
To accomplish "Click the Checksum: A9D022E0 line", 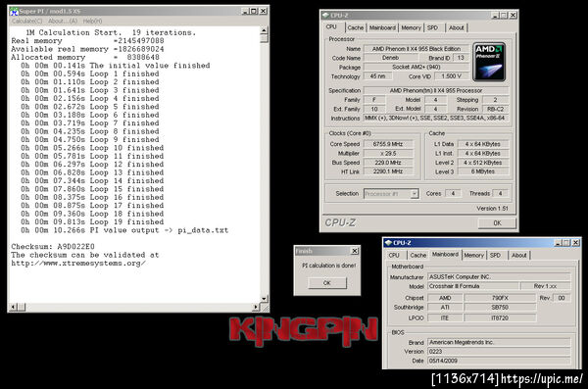I will 53,247.
